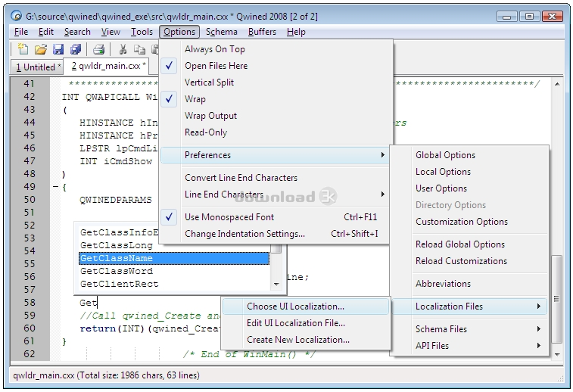Open the Edit menu
Screen dimensions: 573x392
tap(46, 32)
